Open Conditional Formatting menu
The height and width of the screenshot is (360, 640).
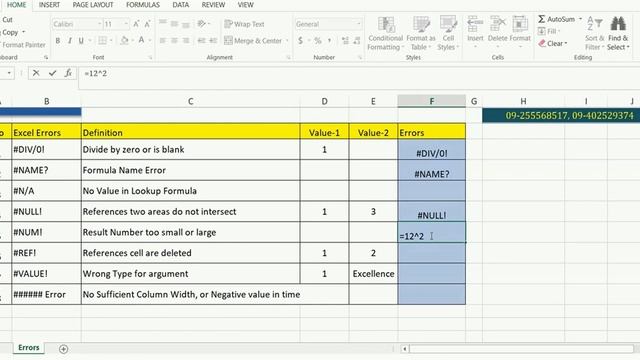pyautogui.click(x=385, y=33)
